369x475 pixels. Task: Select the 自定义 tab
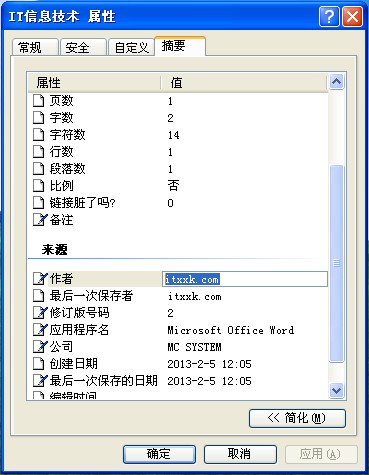[x=131, y=47]
